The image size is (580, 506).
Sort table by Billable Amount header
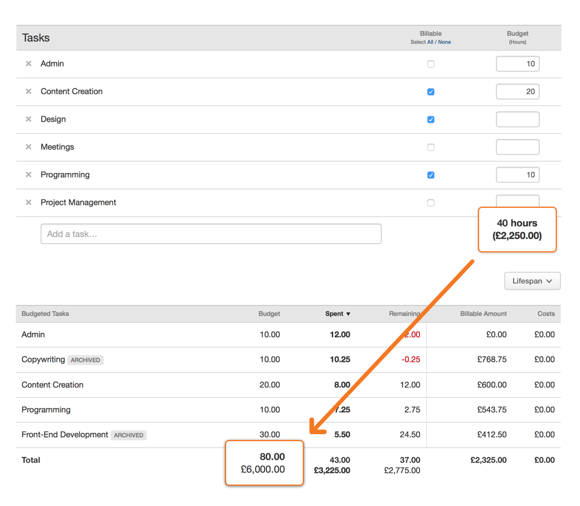(x=483, y=314)
